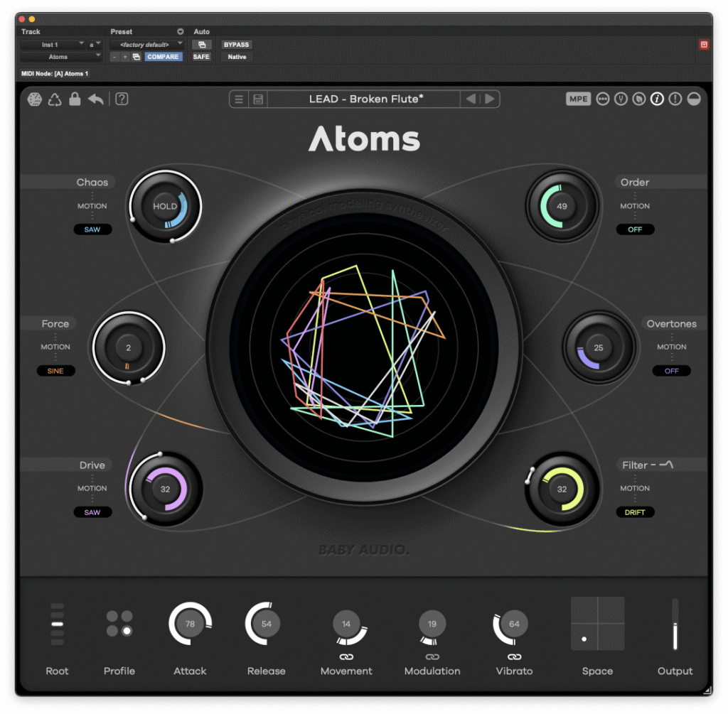Open the automation enable window icon
This screenshot has height=714, width=728.
202,45
